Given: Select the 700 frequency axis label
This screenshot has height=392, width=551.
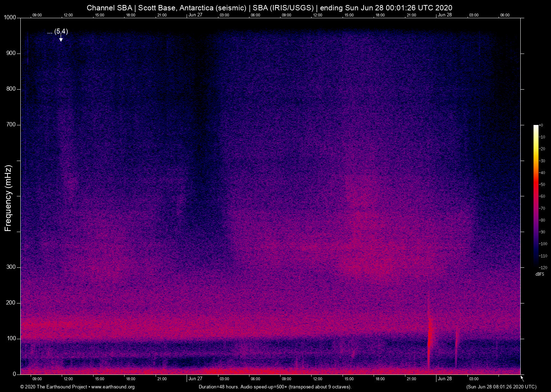Looking at the screenshot, I should 11,125.
